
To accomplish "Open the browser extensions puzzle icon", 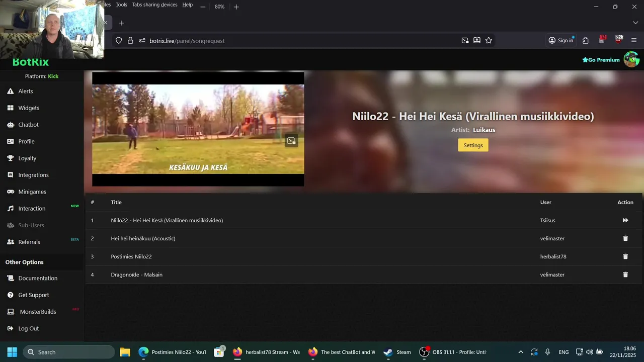I will tap(585, 40).
